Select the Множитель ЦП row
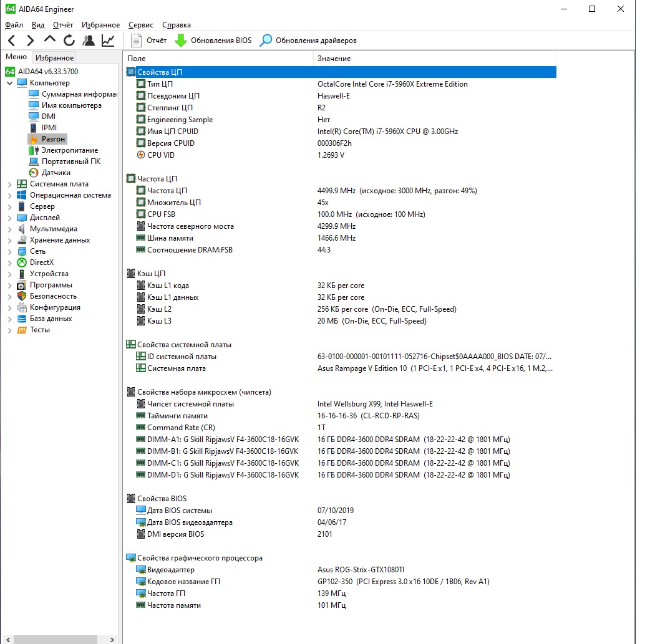Screen dimensions: 650x644 pyautogui.click(x=341, y=202)
